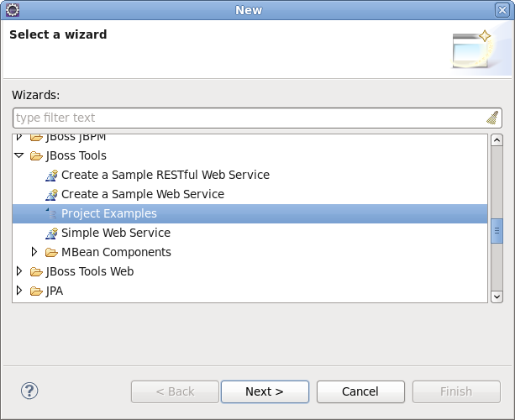
Task: Select the 'Project Examples' entry
Action: [x=109, y=213]
